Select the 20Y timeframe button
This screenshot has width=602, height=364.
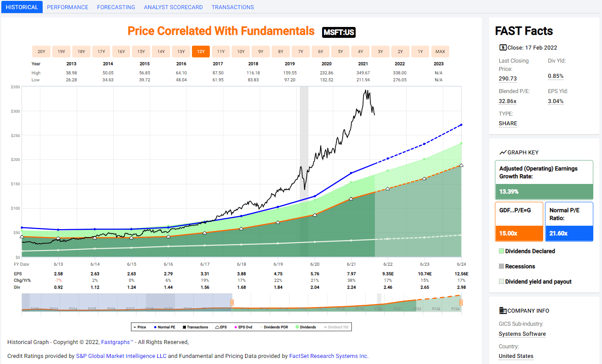(x=41, y=51)
